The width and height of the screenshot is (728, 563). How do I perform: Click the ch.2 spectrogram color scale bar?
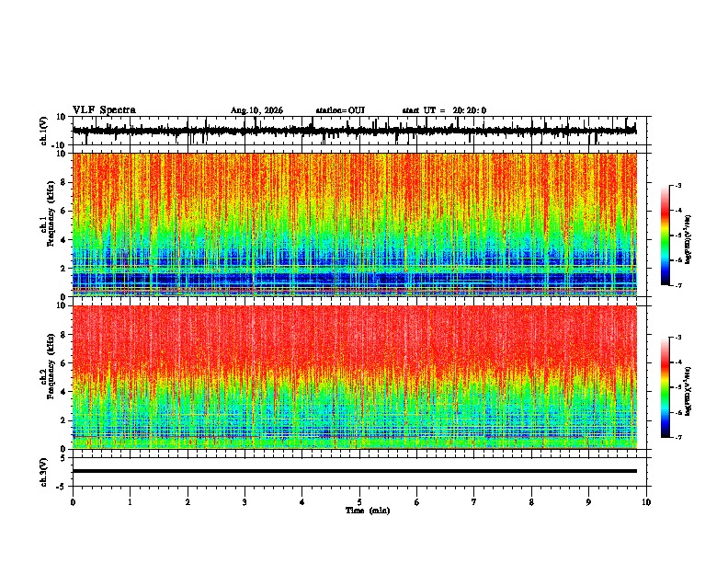(665, 387)
